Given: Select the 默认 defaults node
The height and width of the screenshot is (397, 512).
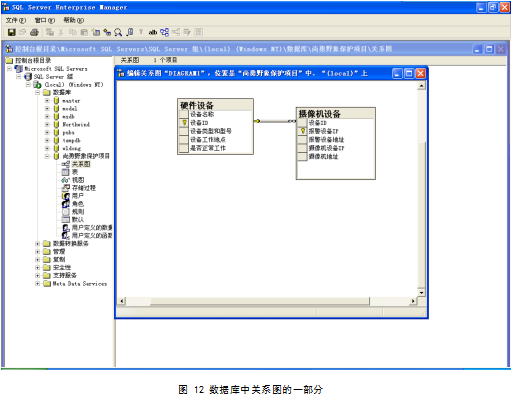Looking at the screenshot, I should (x=78, y=220).
